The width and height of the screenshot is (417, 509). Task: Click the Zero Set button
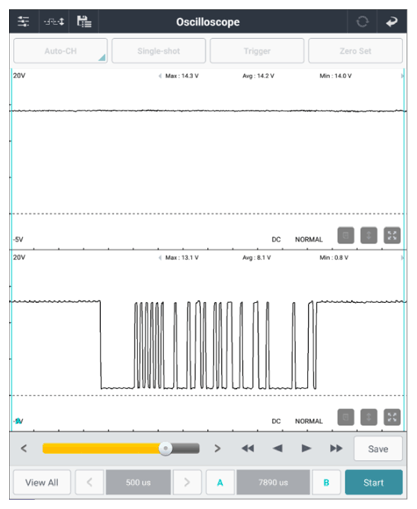point(355,51)
